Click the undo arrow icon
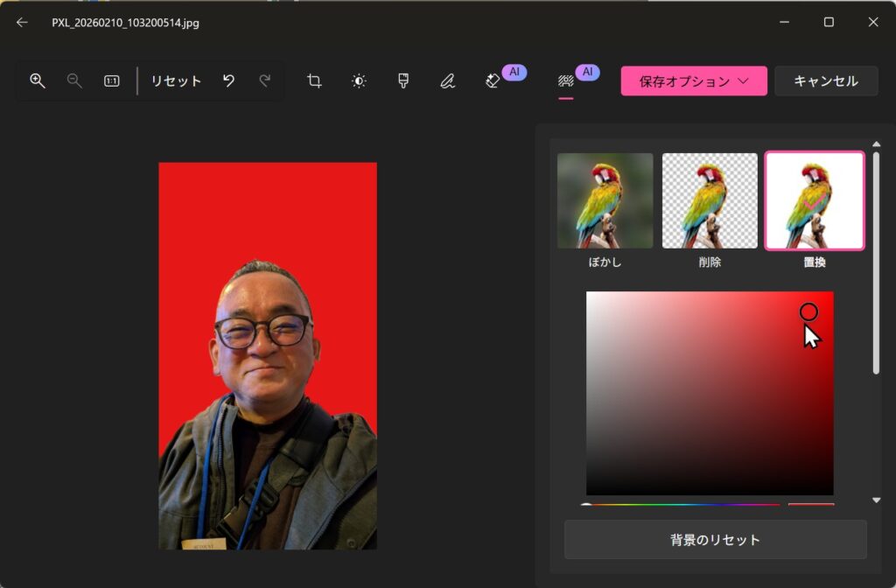This screenshot has height=588, width=896. pos(228,80)
